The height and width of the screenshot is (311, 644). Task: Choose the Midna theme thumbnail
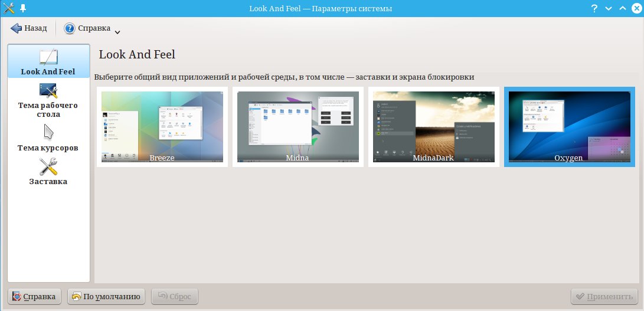(x=298, y=127)
